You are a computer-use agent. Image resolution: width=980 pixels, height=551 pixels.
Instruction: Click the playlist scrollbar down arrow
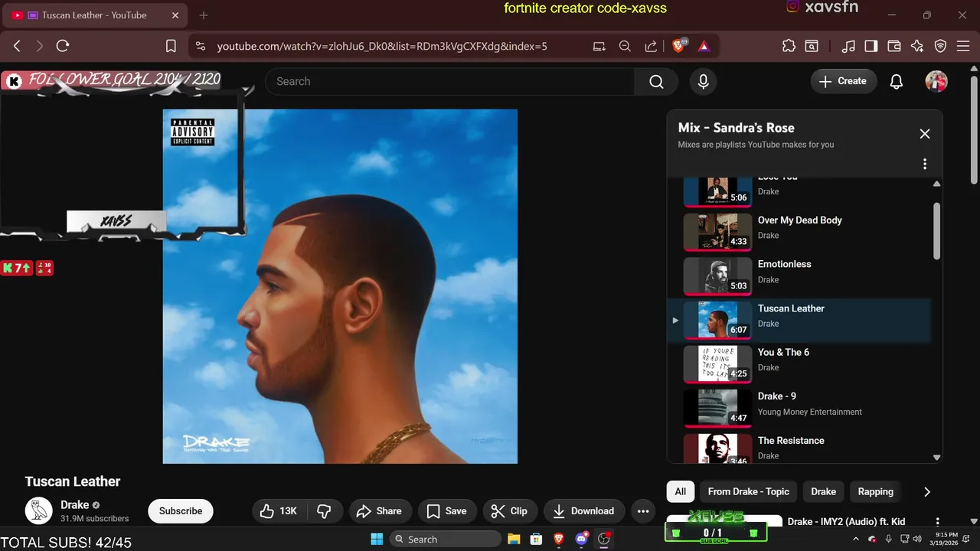(x=936, y=458)
